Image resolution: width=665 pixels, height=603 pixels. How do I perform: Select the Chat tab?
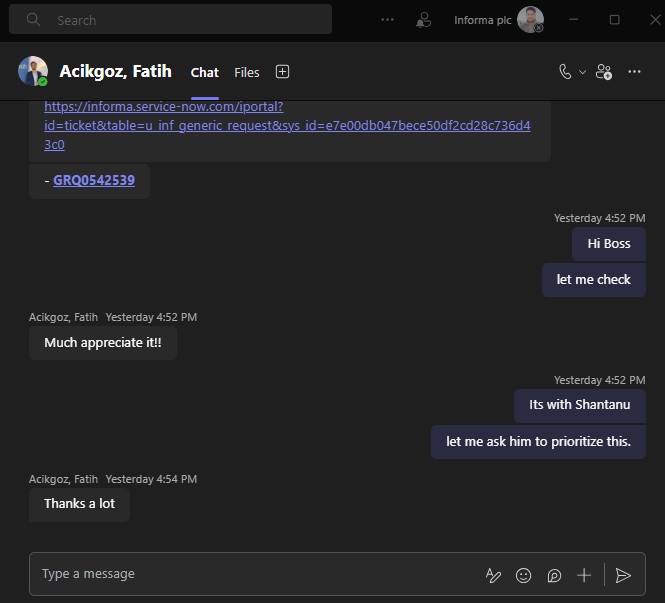pyautogui.click(x=204, y=73)
